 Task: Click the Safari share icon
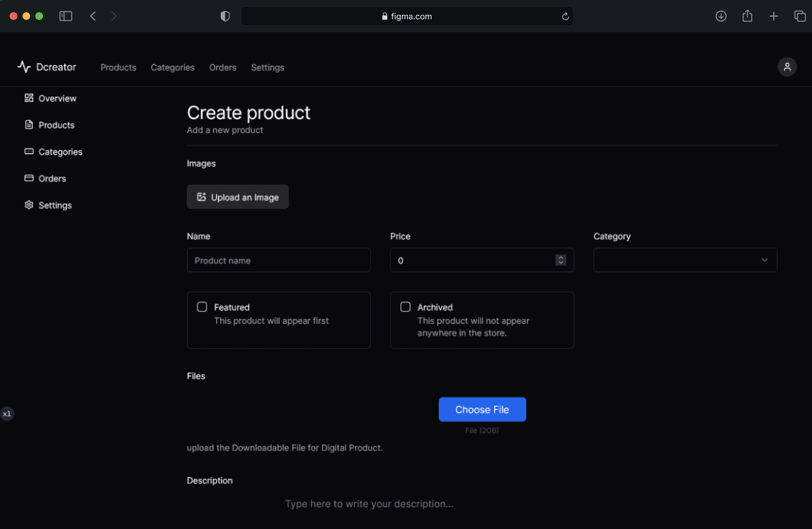(747, 16)
